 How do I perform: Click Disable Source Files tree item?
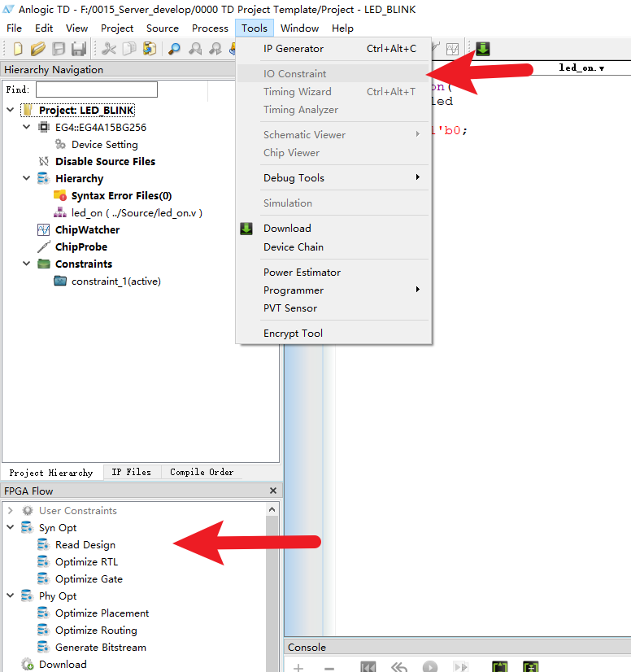click(105, 162)
